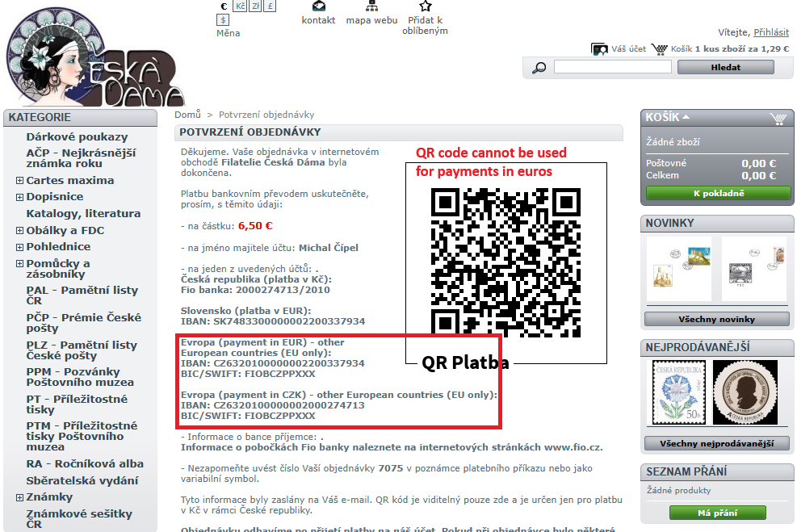Open the kontakt envelope icon
This screenshot has height=532, width=797.
[x=318, y=6]
